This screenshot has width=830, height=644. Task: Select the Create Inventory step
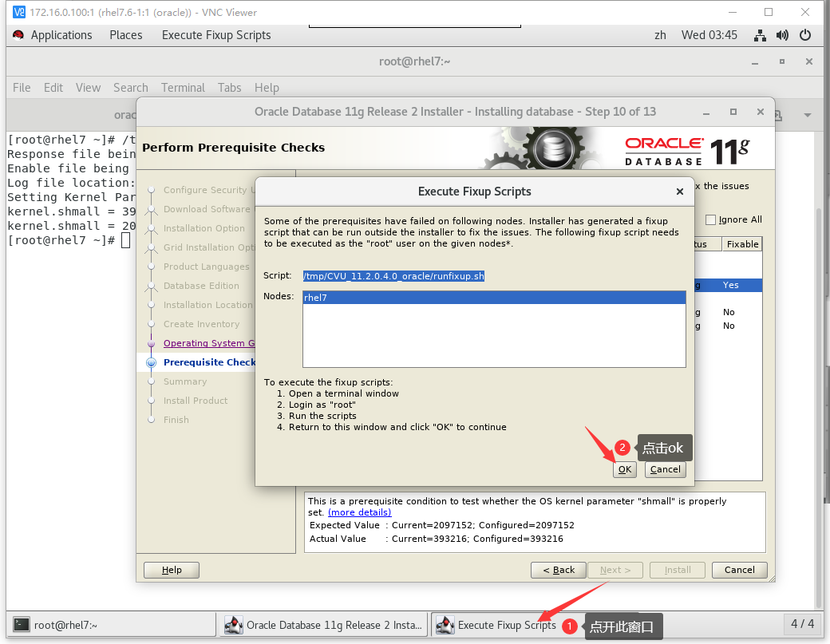[x=201, y=324]
